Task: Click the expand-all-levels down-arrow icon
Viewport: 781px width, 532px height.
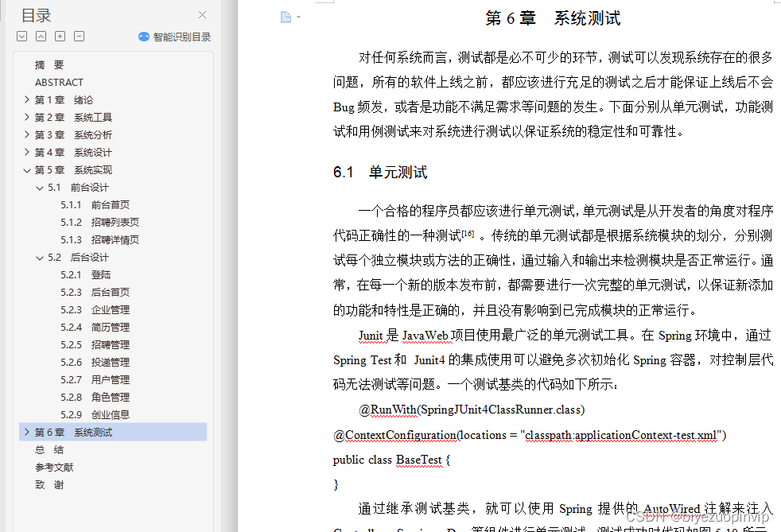Action: (x=22, y=37)
